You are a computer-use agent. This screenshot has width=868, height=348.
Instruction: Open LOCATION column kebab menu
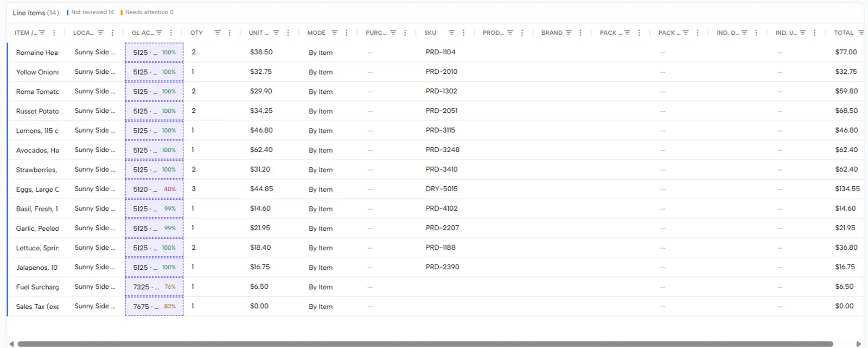112,33
